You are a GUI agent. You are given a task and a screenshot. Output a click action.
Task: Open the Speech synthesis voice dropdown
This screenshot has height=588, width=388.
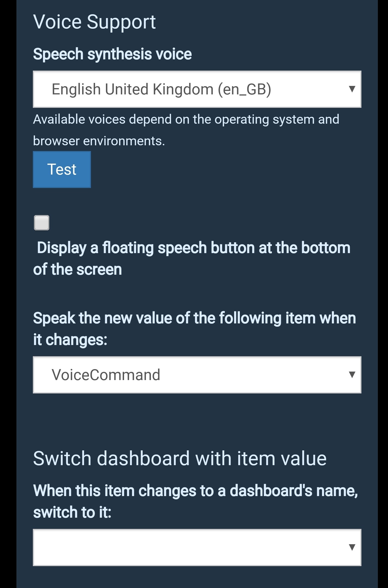point(197,89)
